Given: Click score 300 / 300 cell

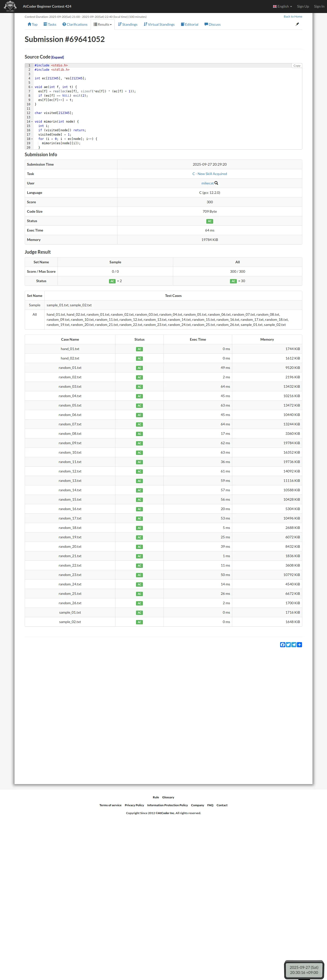Looking at the screenshot, I should (x=238, y=272).
